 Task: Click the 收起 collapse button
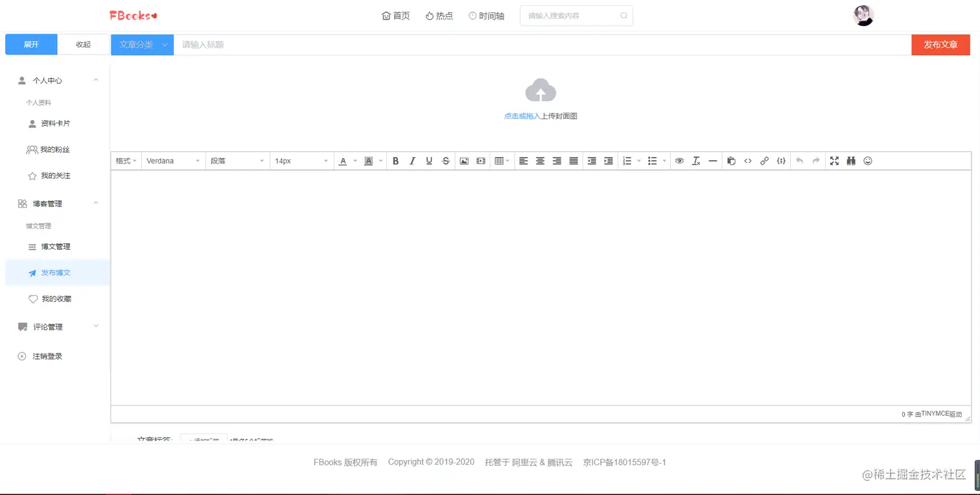83,45
